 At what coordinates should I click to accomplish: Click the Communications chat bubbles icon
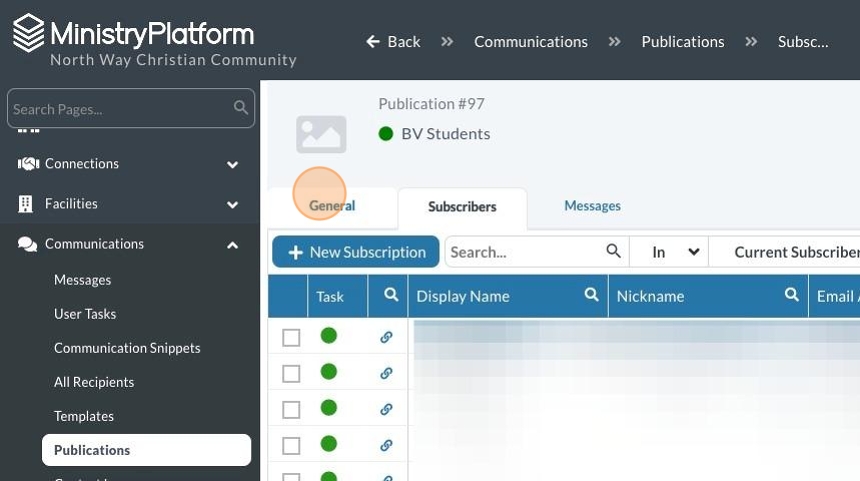(27, 244)
